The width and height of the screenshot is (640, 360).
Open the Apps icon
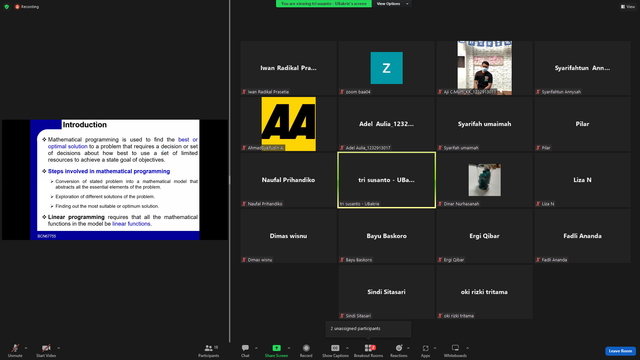[x=425, y=348]
